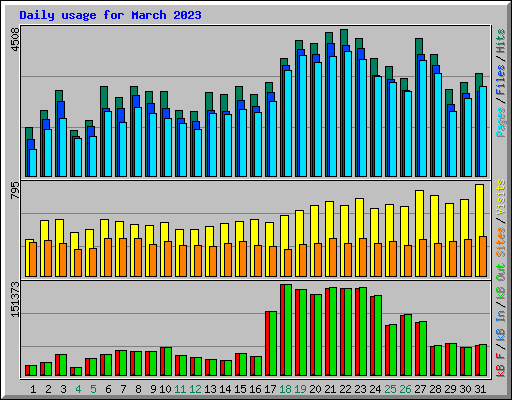Image resolution: width=512 pixels, height=400 pixels.
Task: Click the orange Sites bar for day 1
Action: point(33,259)
